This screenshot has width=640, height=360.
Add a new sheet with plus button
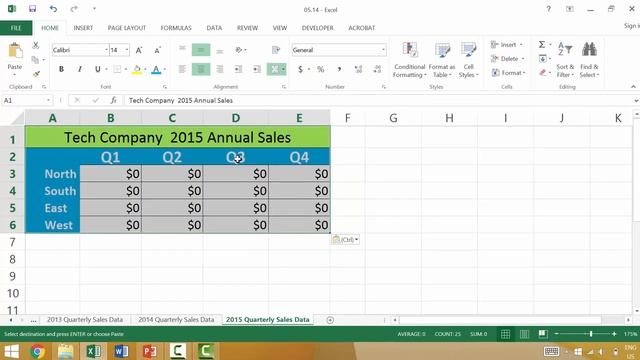pos(330,320)
